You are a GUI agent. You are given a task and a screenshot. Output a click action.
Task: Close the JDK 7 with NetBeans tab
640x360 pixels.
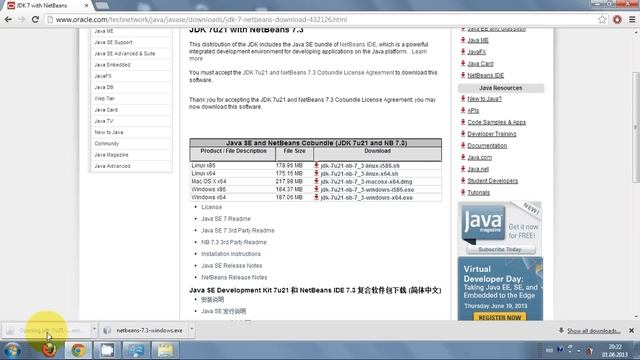[x=87, y=6]
